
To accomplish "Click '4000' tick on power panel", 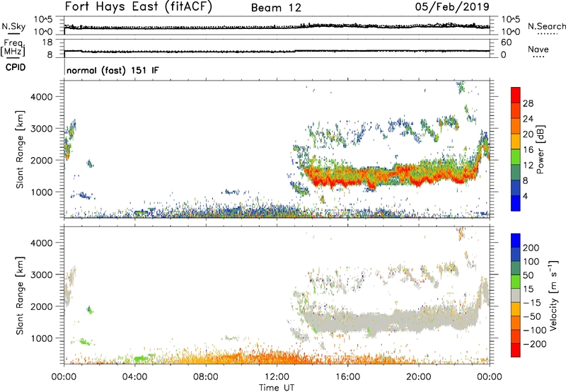I will coord(42,97).
